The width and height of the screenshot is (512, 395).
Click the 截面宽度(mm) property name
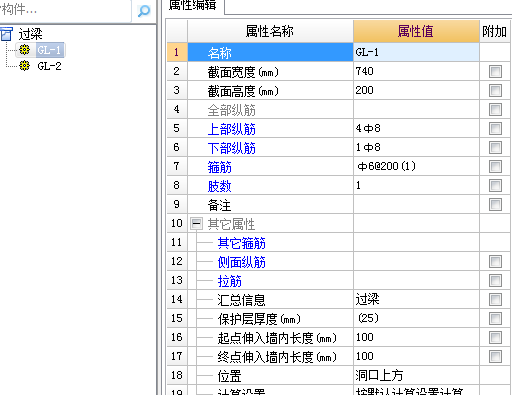coord(243,72)
